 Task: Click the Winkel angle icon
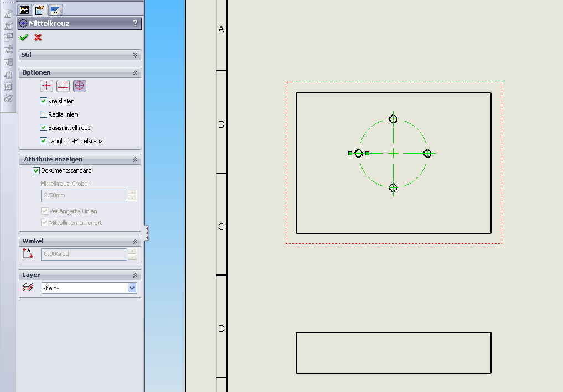click(x=28, y=253)
